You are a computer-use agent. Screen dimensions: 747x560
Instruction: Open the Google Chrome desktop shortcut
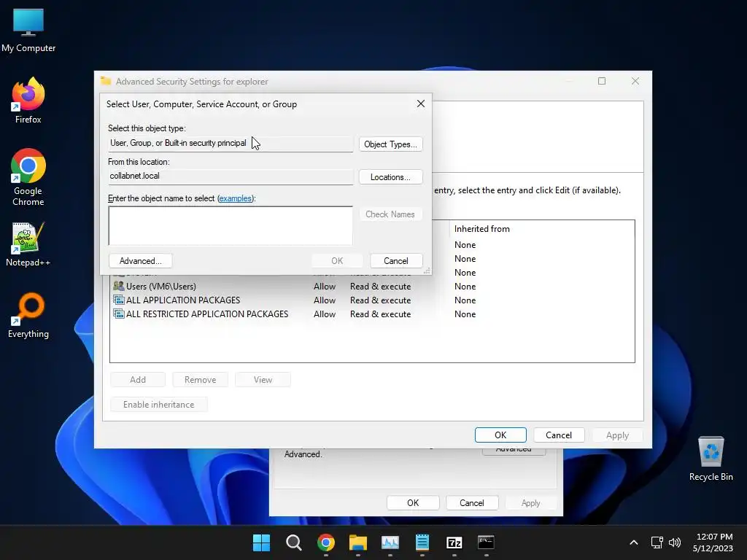pos(28,177)
